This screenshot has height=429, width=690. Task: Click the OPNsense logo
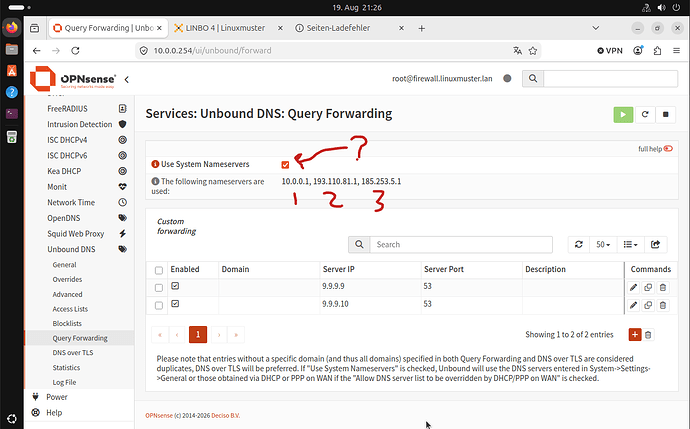point(73,78)
